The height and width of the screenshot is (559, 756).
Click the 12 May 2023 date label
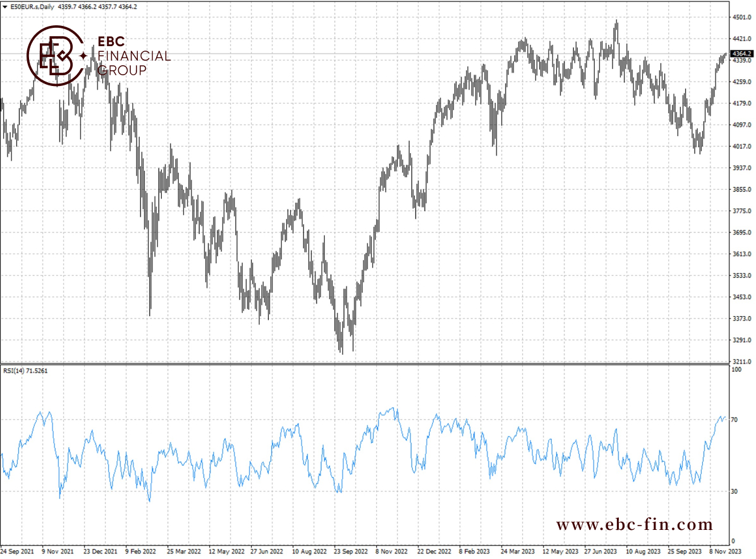[560, 551]
